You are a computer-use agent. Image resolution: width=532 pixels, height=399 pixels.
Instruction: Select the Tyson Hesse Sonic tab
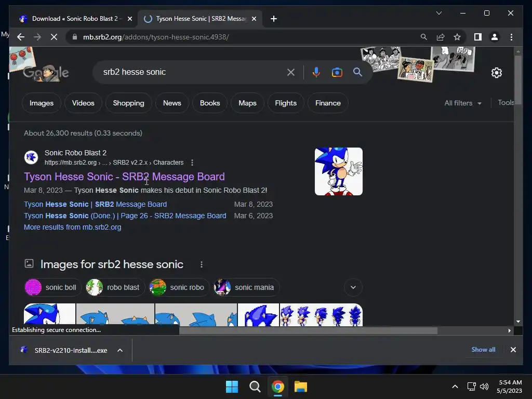tap(200, 19)
